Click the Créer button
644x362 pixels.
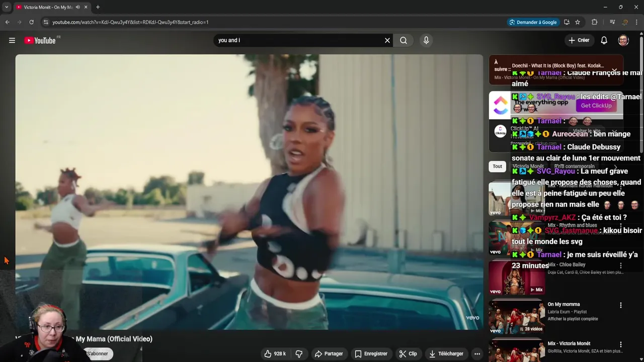point(579,40)
